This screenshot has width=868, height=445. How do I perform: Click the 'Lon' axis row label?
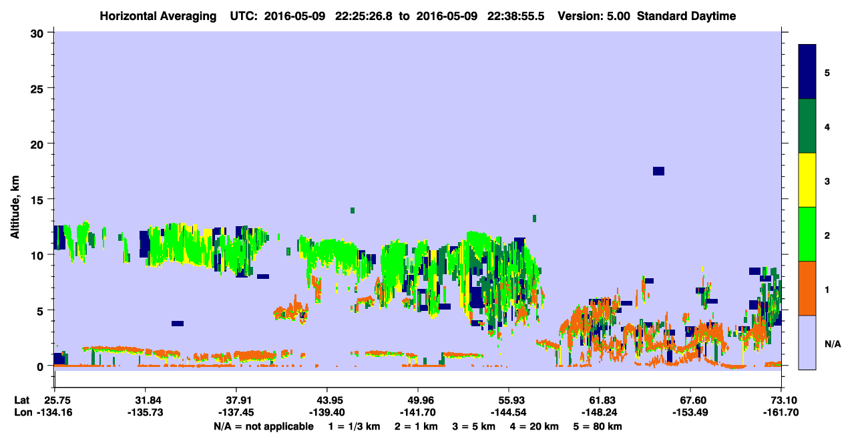click(x=22, y=412)
